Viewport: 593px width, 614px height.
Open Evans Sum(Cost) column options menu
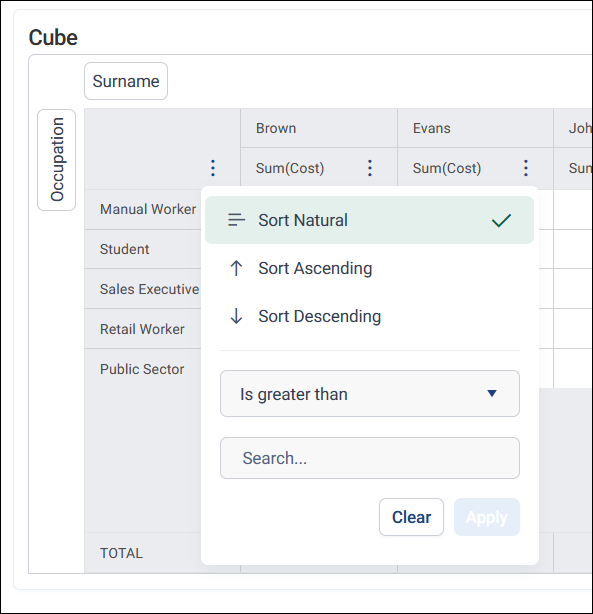[526, 168]
